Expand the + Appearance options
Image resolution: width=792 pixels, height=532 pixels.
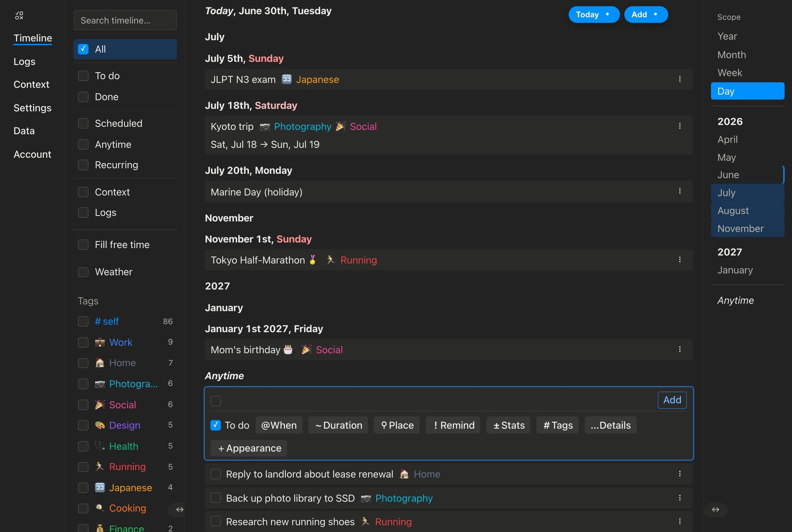[x=249, y=448]
